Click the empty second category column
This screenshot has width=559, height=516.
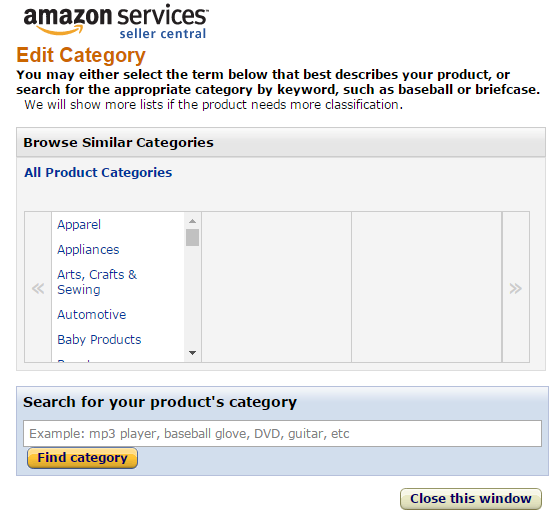[277, 287]
